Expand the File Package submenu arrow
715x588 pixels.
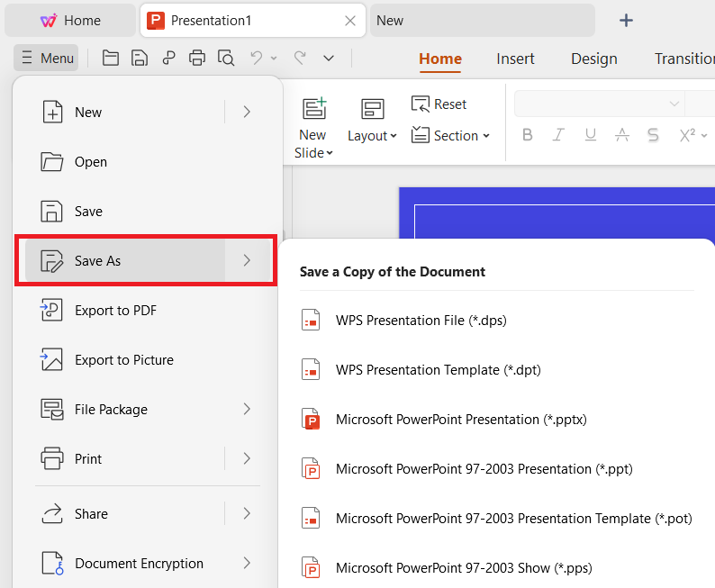pyautogui.click(x=247, y=409)
